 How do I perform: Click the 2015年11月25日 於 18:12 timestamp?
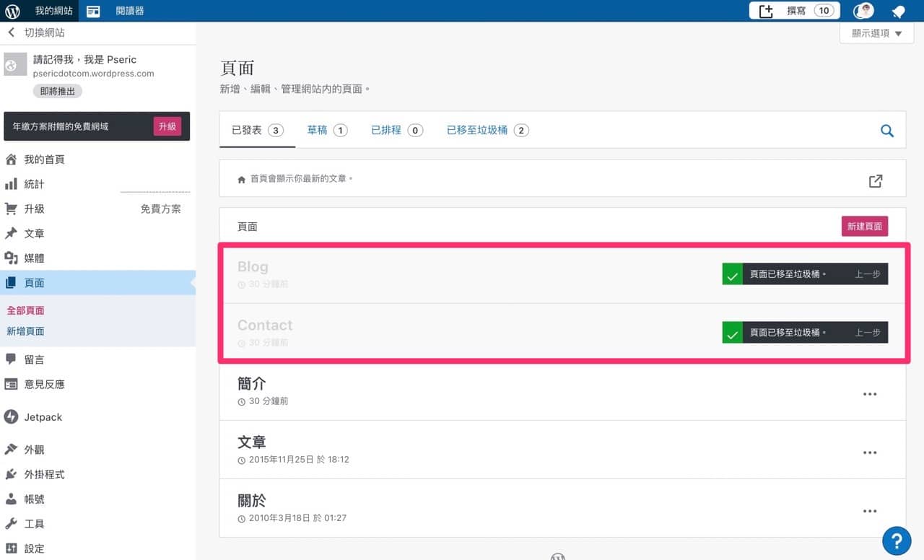pyautogui.click(x=299, y=460)
